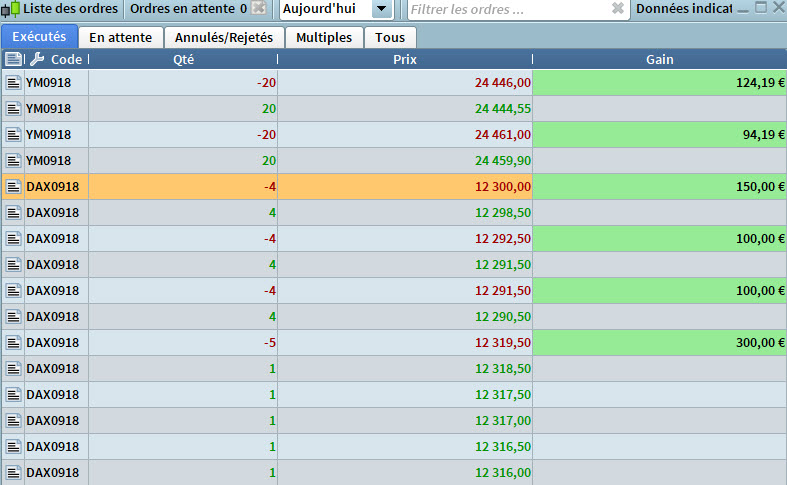
Task: Open details icon for DAX0918 at 12 292,50
Action: [x=13, y=238]
